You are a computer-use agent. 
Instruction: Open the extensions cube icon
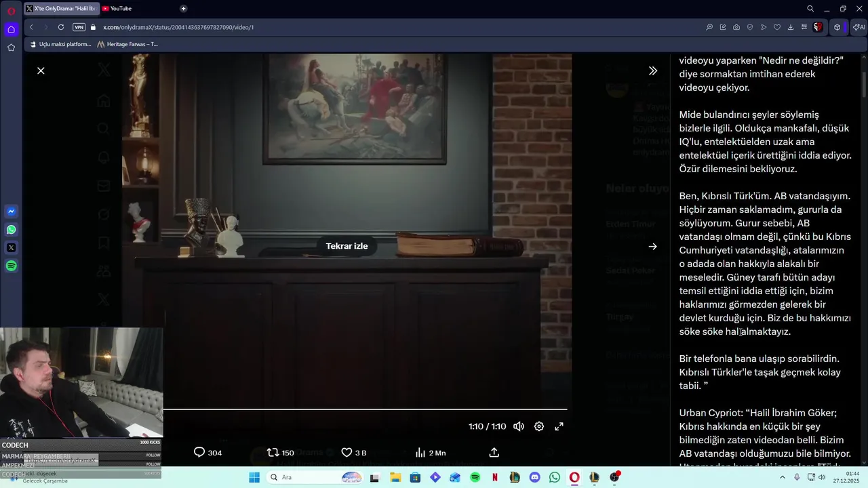[837, 27]
